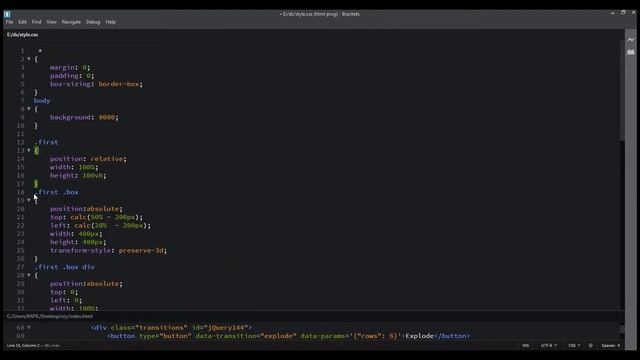Click the .first selector on line 12
Screen dimensions: 640x360
[x=46, y=142]
